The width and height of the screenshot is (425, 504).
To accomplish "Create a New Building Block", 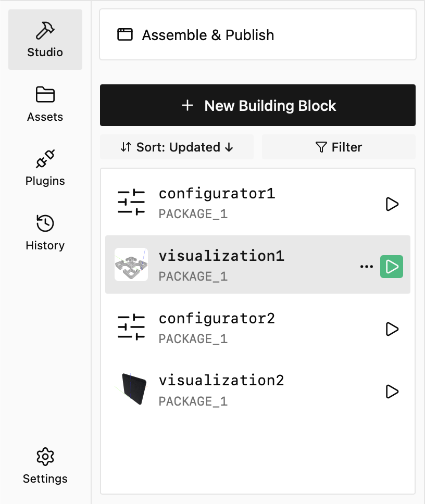I will [258, 105].
